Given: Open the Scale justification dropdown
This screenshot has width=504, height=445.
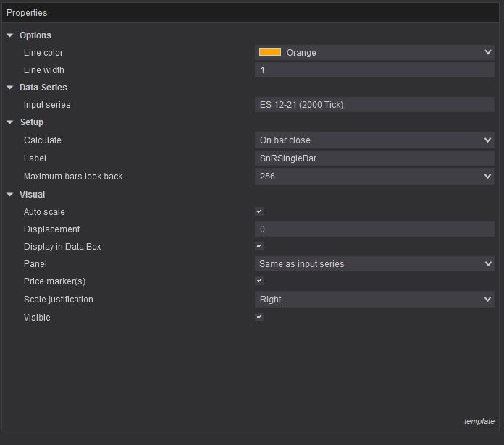Looking at the screenshot, I should (x=487, y=300).
